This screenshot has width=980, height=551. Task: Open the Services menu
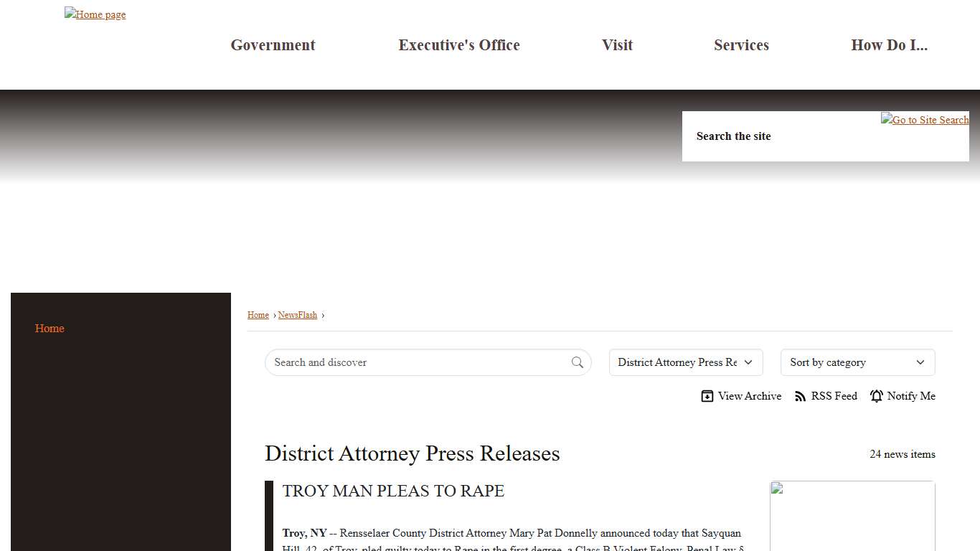coord(741,45)
